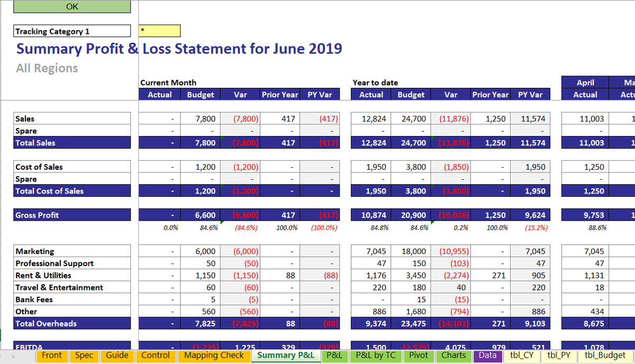Switch to the Pivot sheet tab
This screenshot has height=364, width=635.
(x=419, y=356)
